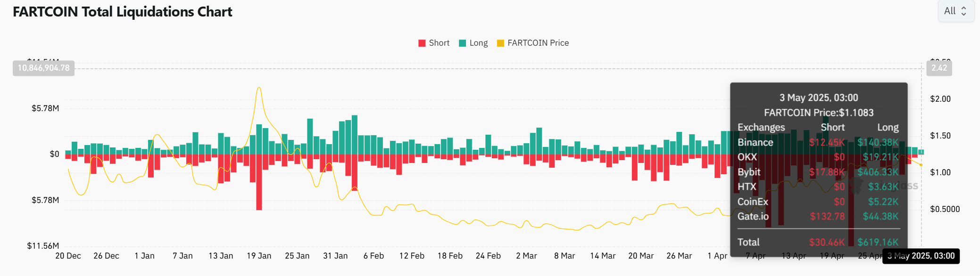Click the red Short legend swatch
This screenshot has width=980, height=276.
click(x=422, y=43)
